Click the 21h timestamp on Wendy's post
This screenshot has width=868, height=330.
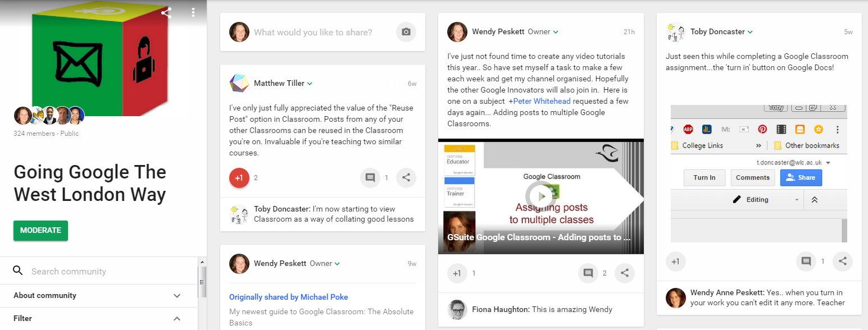629,32
